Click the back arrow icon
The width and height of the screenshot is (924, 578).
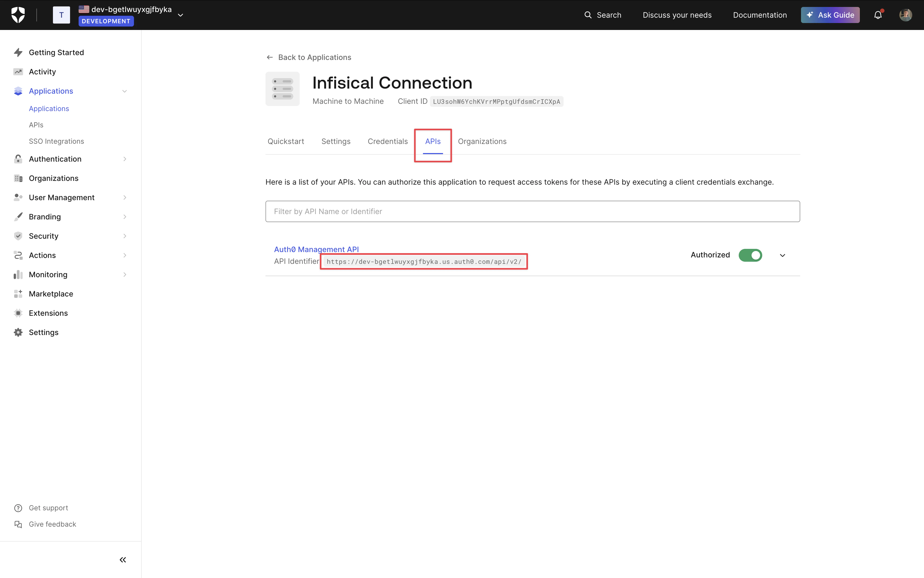269,57
